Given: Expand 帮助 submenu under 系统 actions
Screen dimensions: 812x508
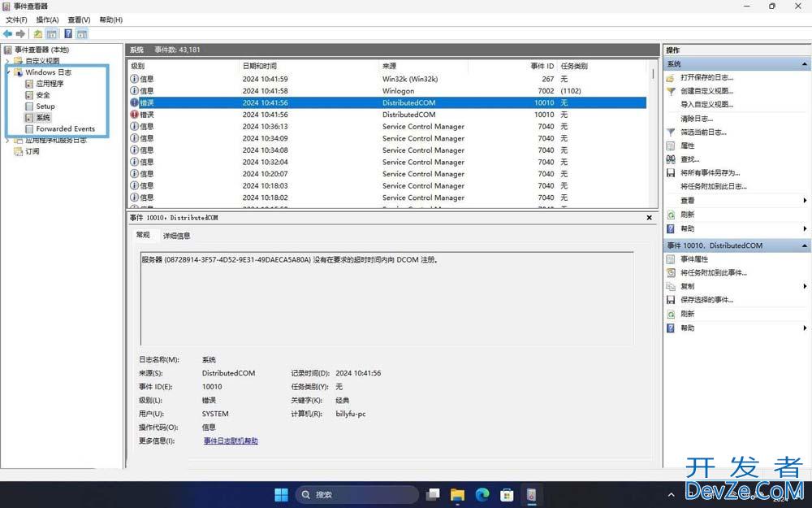Looking at the screenshot, I should 805,228.
